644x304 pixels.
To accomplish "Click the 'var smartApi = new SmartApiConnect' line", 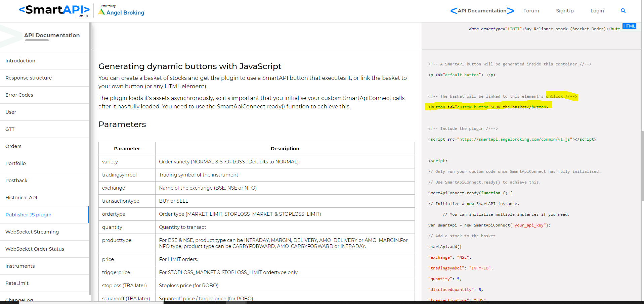I will [x=489, y=225].
